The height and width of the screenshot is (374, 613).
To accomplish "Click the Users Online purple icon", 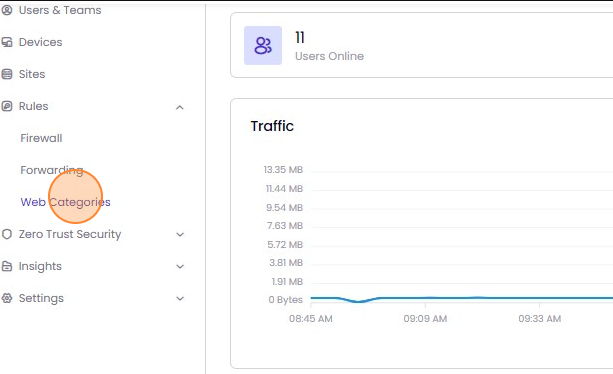I will (x=263, y=45).
